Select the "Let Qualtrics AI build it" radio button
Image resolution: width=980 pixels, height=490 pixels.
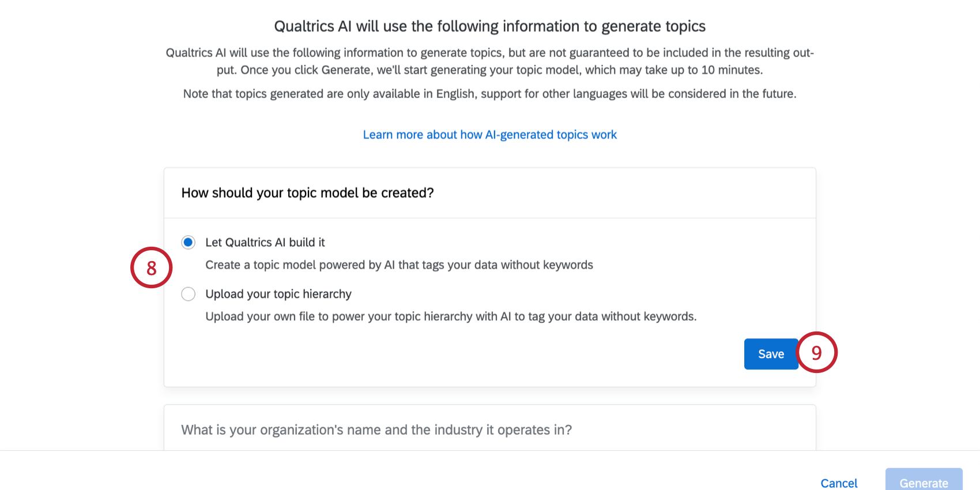tap(188, 242)
